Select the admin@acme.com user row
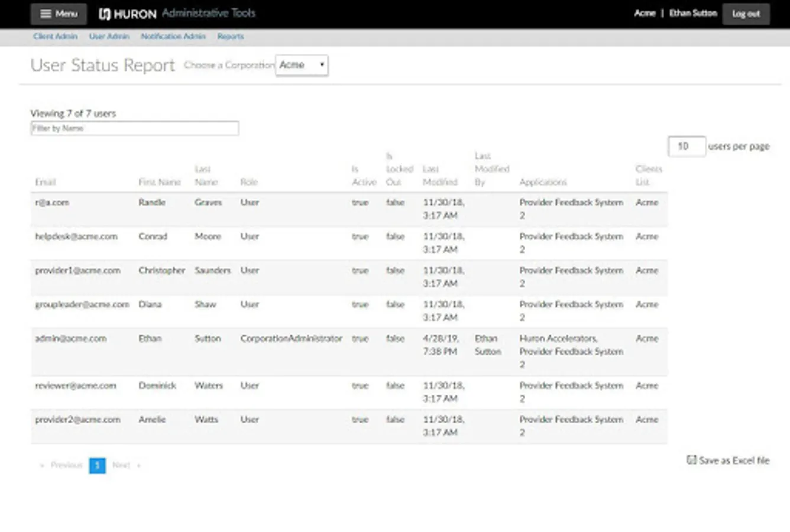The width and height of the screenshot is (790, 532). 70,339
